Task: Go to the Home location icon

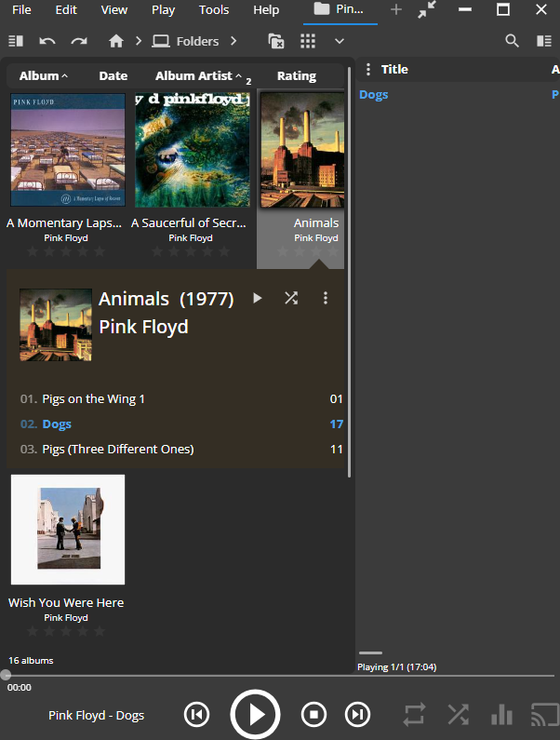Action: (116, 41)
